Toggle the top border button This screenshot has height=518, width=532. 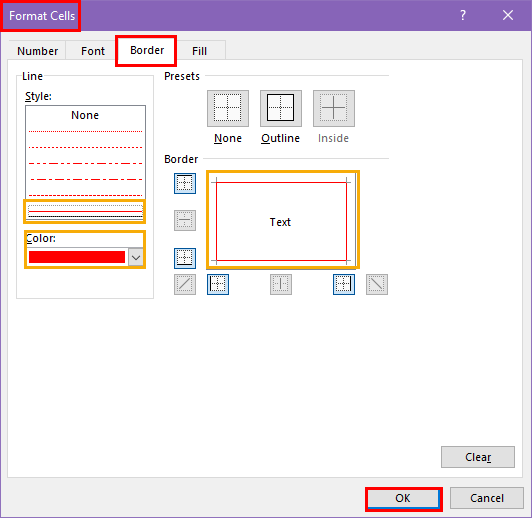[185, 183]
